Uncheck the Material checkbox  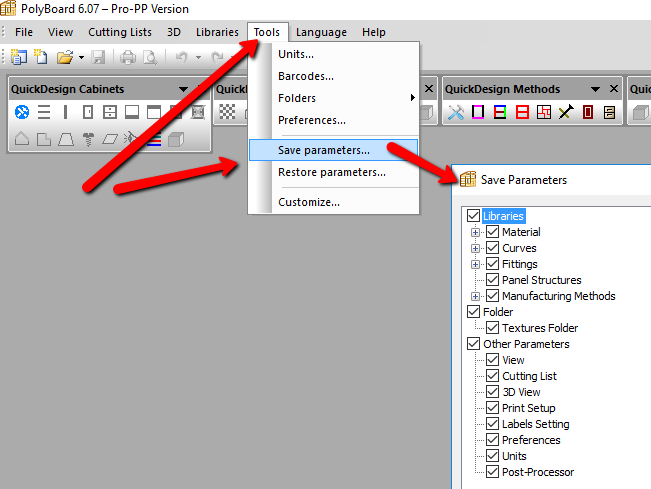point(492,232)
